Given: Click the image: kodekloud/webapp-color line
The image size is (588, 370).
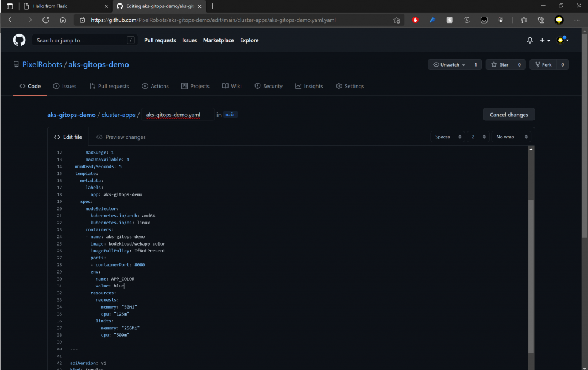Looking at the screenshot, I should pyautogui.click(x=128, y=244).
